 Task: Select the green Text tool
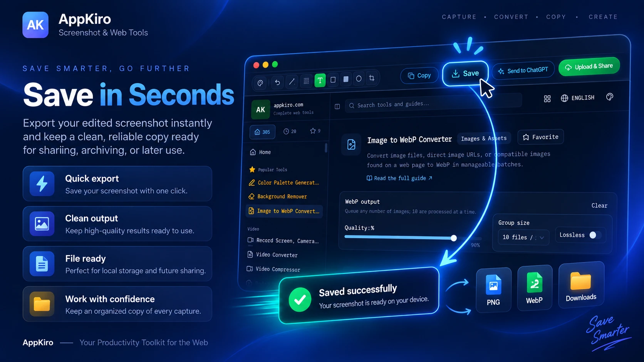tap(320, 80)
